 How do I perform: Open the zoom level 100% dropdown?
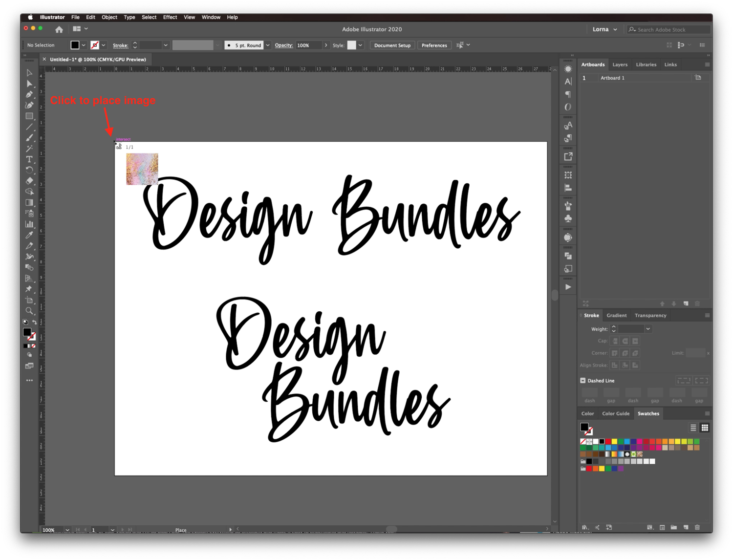coord(67,530)
